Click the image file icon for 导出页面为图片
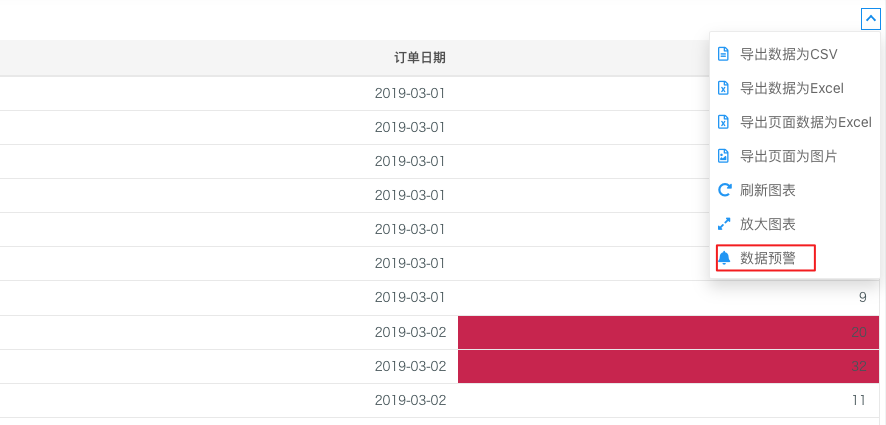886x425 pixels. [x=723, y=157]
